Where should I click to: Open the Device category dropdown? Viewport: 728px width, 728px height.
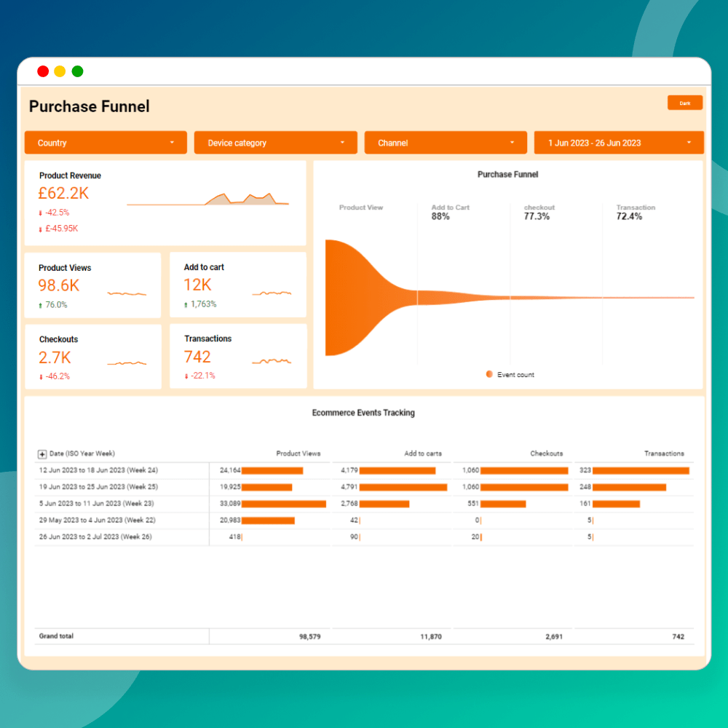275,143
